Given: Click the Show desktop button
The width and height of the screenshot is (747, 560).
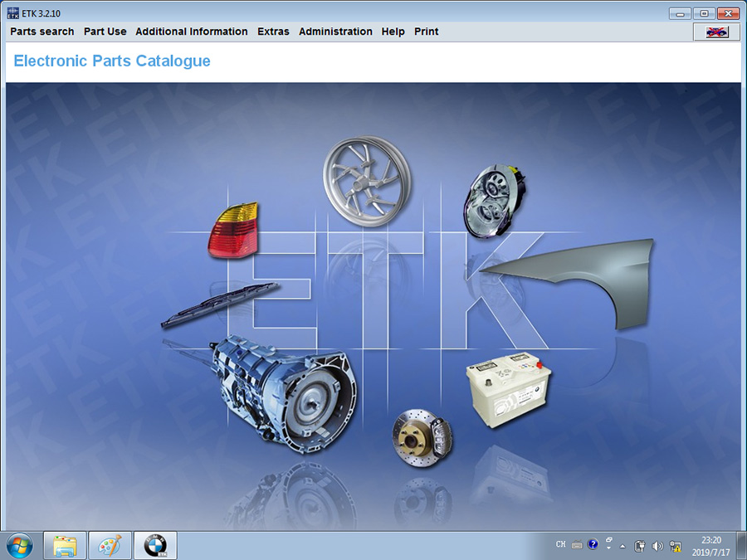Looking at the screenshot, I should tap(742, 546).
